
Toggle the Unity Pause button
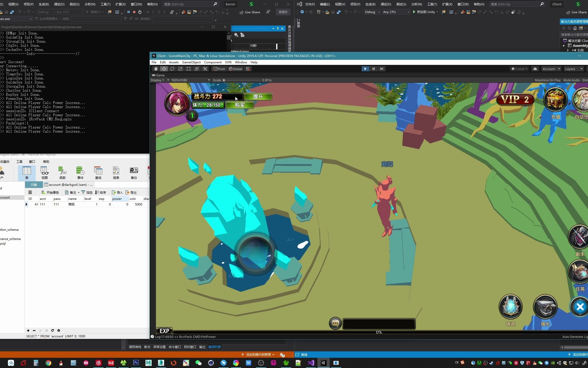coord(373,69)
